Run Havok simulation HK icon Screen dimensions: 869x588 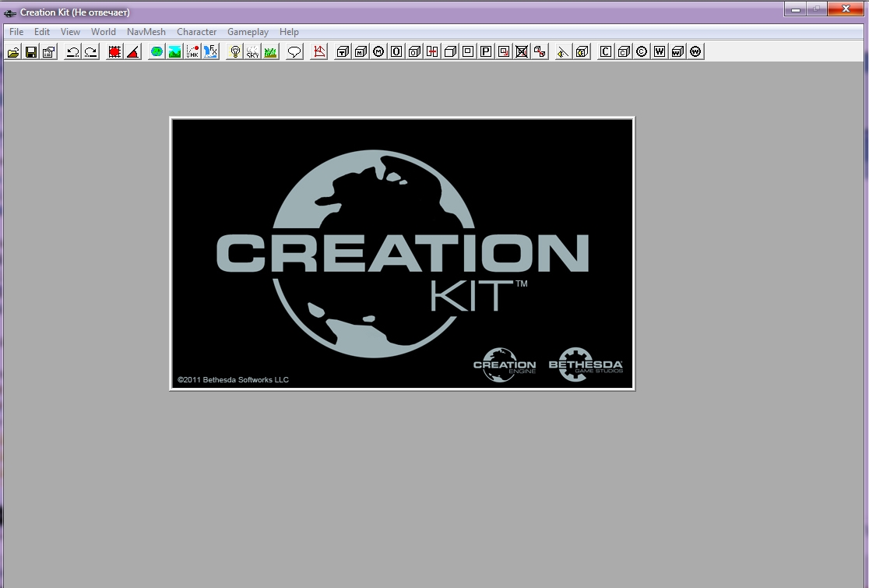click(192, 52)
